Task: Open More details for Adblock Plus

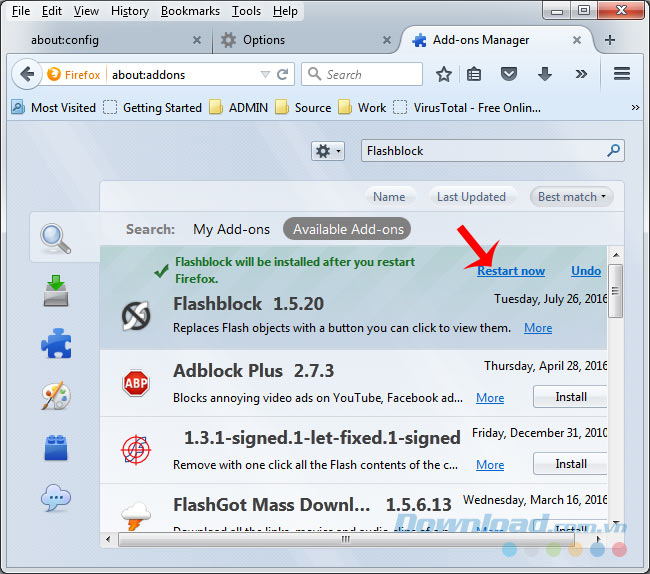Action: pos(490,398)
